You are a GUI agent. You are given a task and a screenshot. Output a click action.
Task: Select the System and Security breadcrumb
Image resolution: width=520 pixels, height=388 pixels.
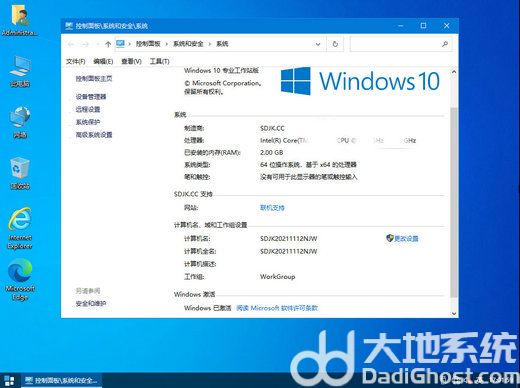coord(188,44)
